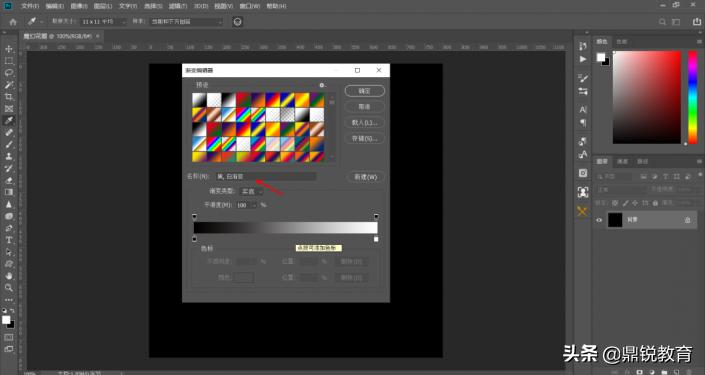
Task: Toggle pixel layer filter in Layers panel
Action: (644, 177)
